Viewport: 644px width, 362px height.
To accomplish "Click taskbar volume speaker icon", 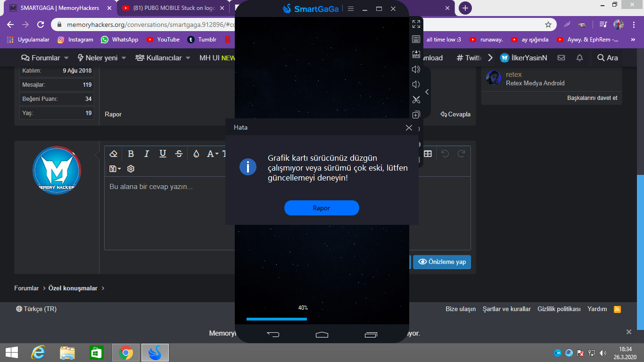I will (x=603, y=353).
